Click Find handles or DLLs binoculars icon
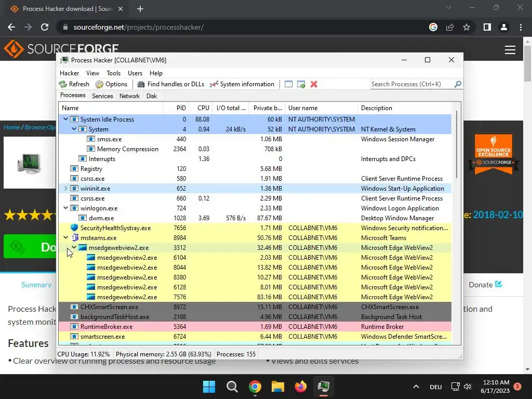532x399 pixels. pos(141,84)
